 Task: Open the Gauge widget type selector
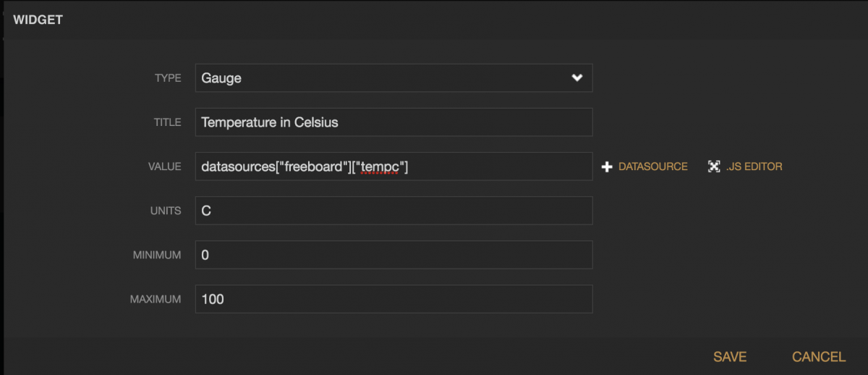tap(383, 78)
